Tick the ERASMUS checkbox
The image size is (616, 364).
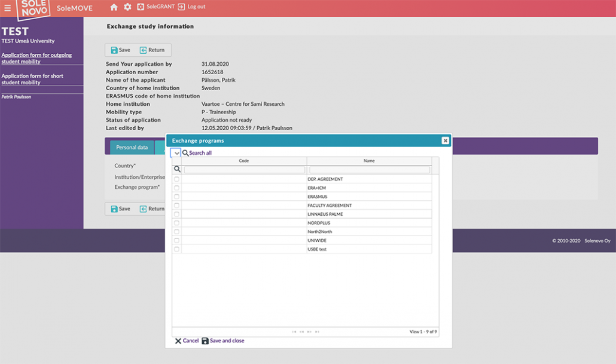(176, 197)
